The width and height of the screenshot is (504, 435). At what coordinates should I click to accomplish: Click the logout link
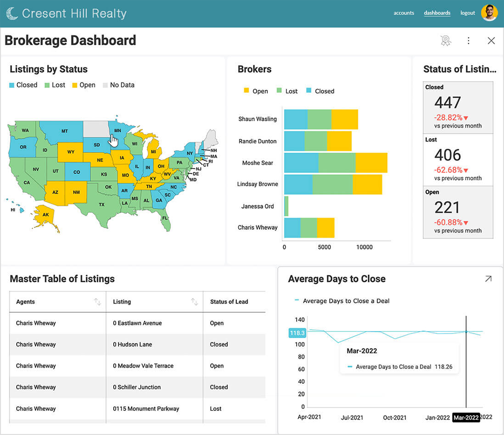tap(468, 13)
